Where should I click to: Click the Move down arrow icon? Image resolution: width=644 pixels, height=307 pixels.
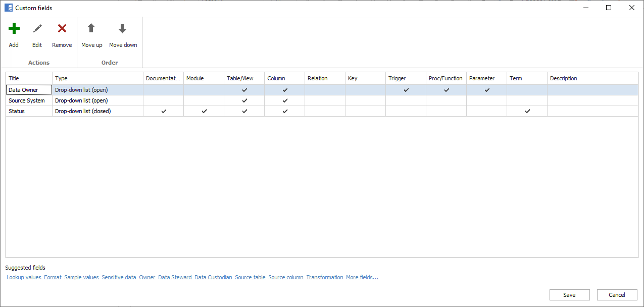tap(123, 28)
